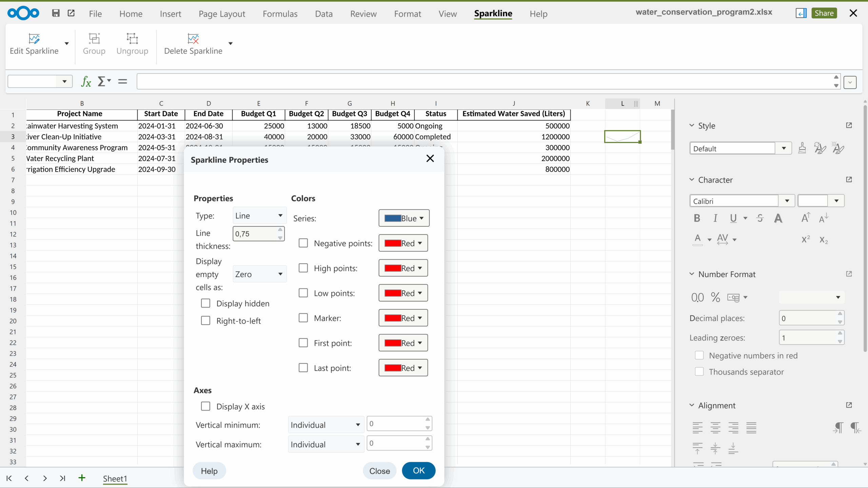Add a new sheet with the plus button
This screenshot has width=868, height=488.
tap(81, 478)
